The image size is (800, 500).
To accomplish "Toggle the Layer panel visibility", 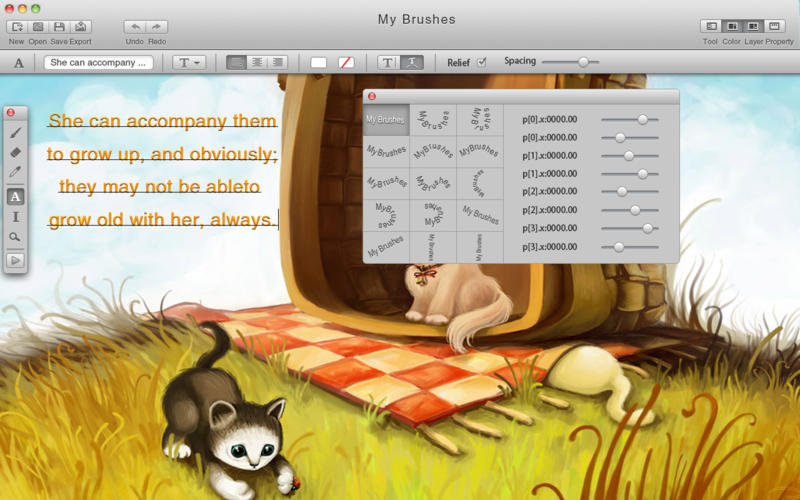I will tap(753, 26).
